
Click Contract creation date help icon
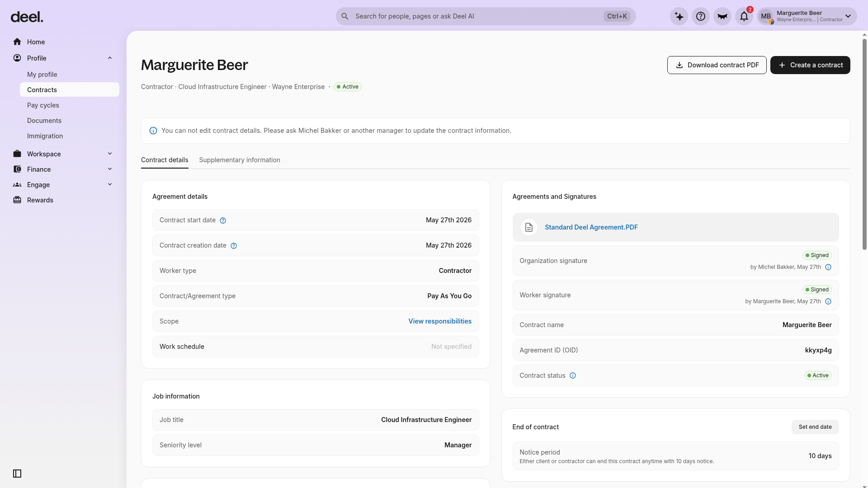(x=234, y=246)
